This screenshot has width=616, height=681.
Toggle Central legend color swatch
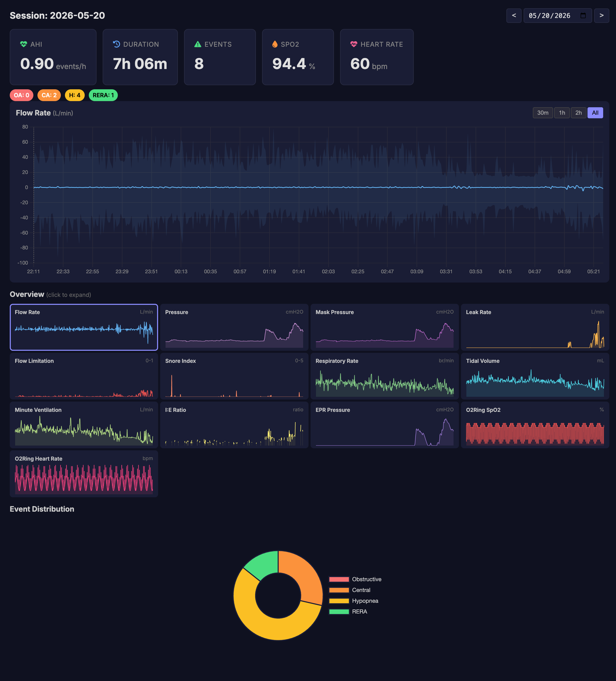click(x=339, y=590)
